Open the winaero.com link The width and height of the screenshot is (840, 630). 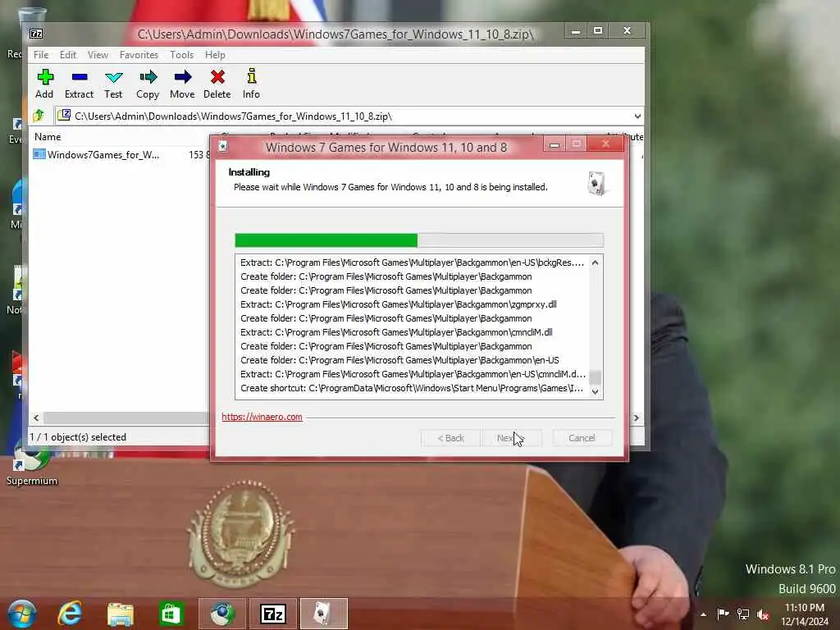pyautogui.click(x=262, y=417)
